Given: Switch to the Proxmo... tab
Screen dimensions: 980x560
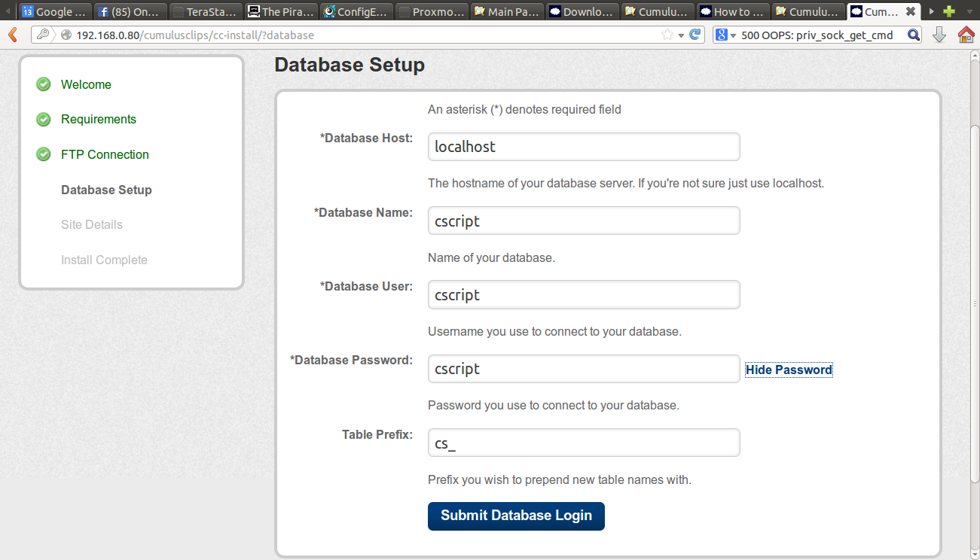Looking at the screenshot, I should 432,11.
